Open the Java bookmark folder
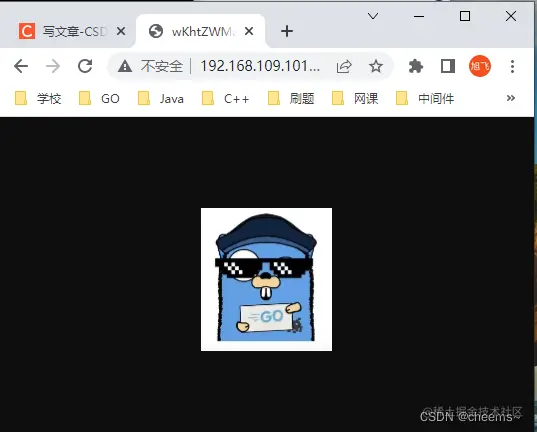 pyautogui.click(x=161, y=98)
